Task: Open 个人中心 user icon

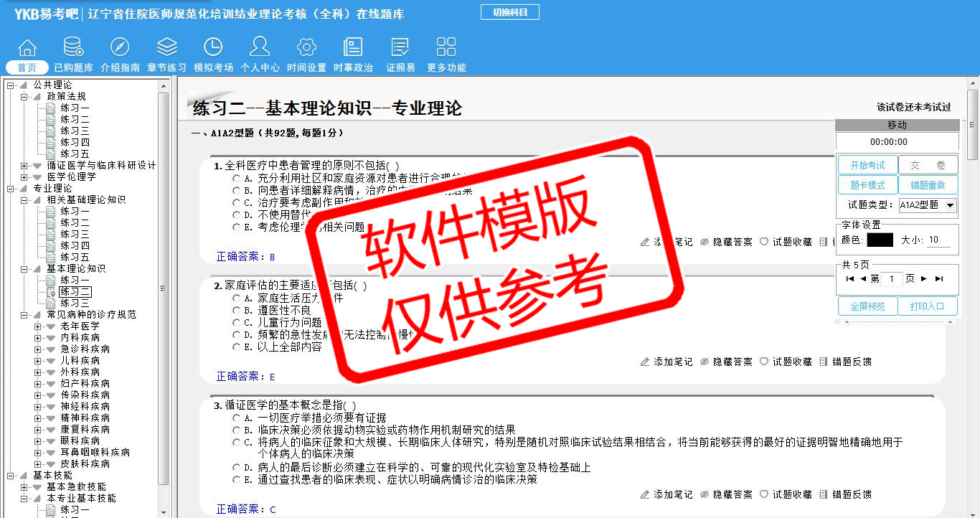Action: [260, 48]
